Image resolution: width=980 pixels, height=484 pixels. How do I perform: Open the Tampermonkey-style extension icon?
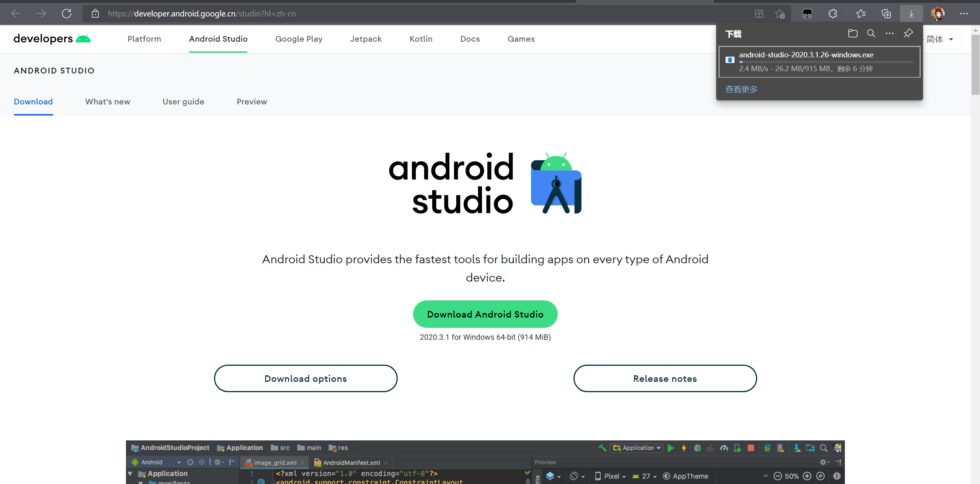pyautogui.click(x=807, y=14)
